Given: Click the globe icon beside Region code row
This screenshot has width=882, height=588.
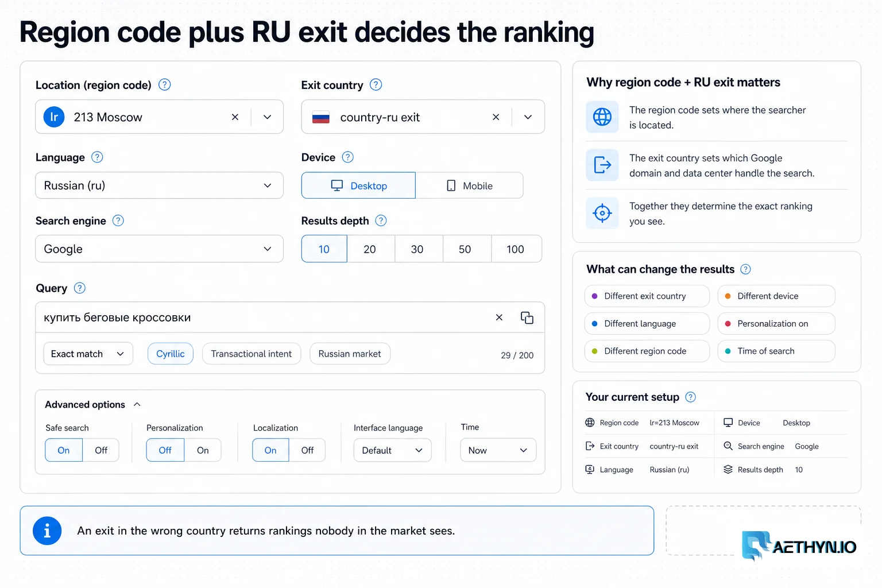Looking at the screenshot, I should (590, 423).
